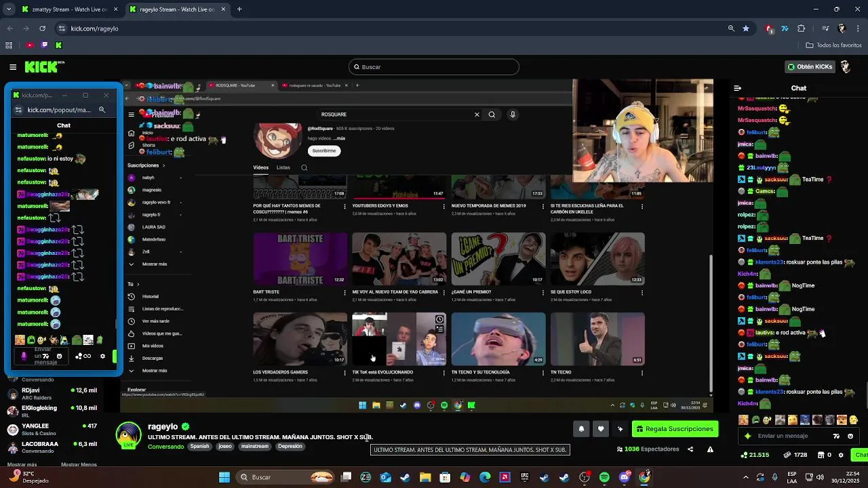Open ElGlogloking channel in sidebar
Viewport: 868px width, 488px height.
pos(52,411)
